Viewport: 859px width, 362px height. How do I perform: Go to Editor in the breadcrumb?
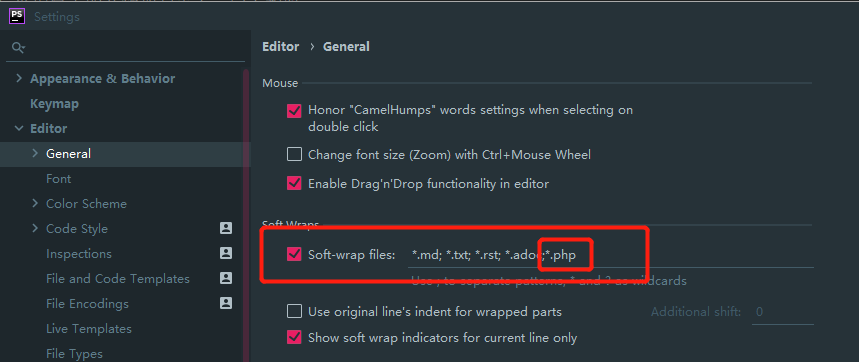point(280,47)
